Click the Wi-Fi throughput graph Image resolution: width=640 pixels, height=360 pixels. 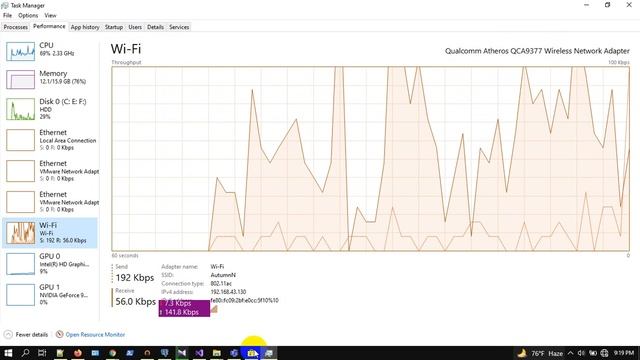pos(371,158)
